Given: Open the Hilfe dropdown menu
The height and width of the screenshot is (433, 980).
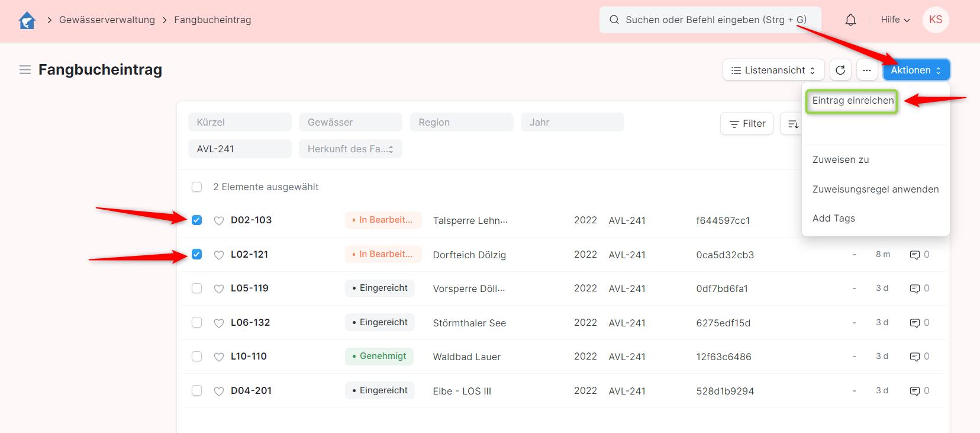Looking at the screenshot, I should [x=895, y=20].
